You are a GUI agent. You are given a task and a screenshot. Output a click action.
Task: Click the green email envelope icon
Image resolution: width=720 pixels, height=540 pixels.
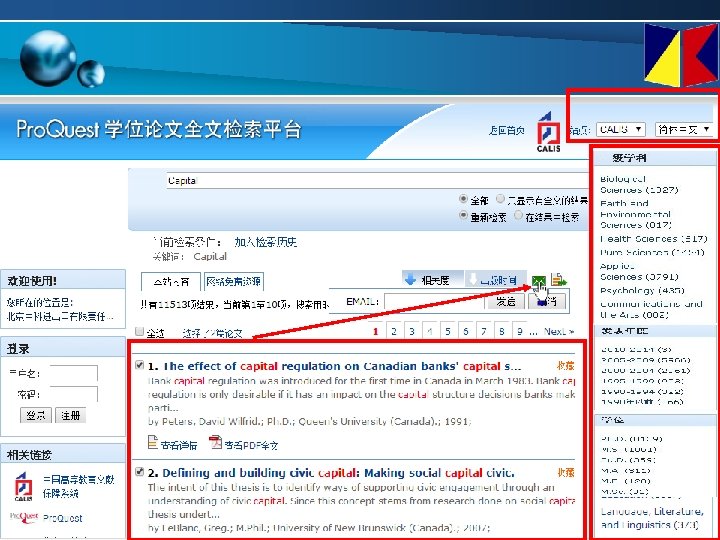[x=539, y=281]
